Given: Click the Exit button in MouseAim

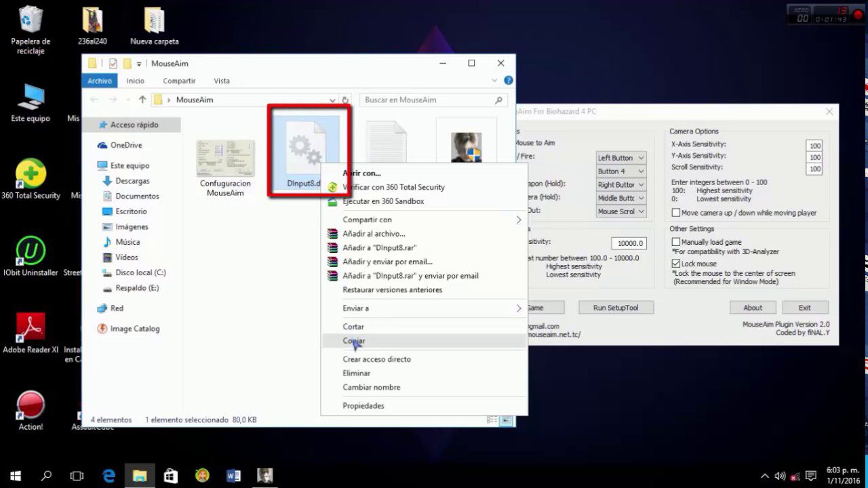Looking at the screenshot, I should 805,308.
